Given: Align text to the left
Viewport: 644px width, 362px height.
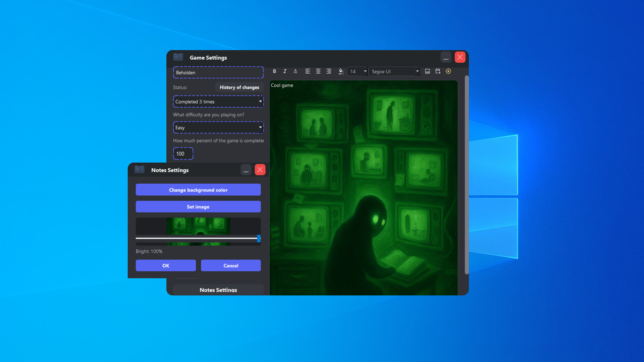Looking at the screenshot, I should (307, 71).
